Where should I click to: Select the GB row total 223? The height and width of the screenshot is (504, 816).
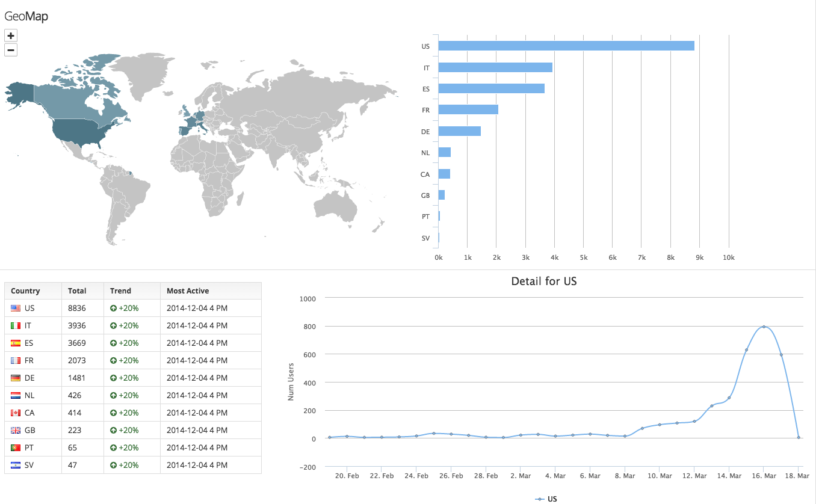click(77, 430)
